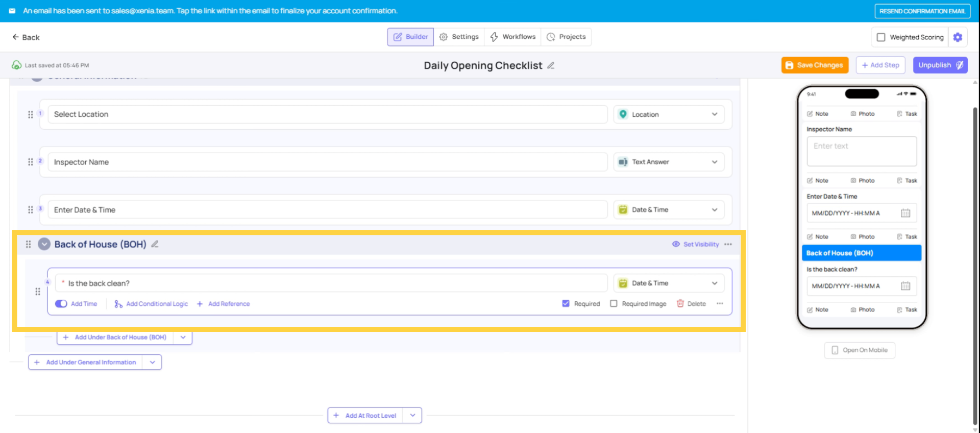Viewport: 980px width, 433px height.
Task: Switch to the Settings tab
Action: point(459,37)
